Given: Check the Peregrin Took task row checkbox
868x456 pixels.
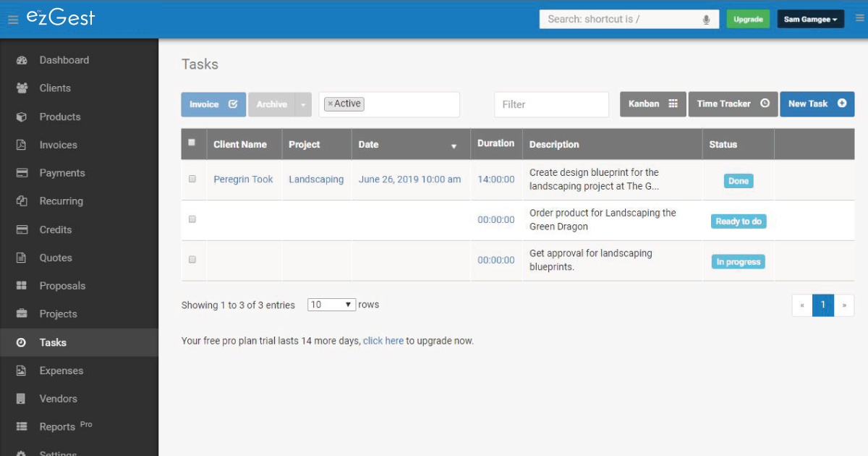Looking at the screenshot, I should tap(192, 179).
